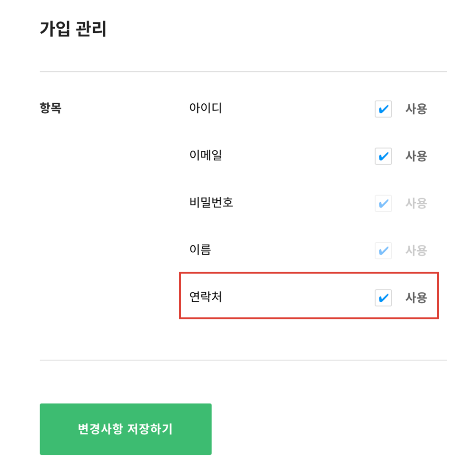Uncheck the 이메일 checkbox

tap(383, 156)
